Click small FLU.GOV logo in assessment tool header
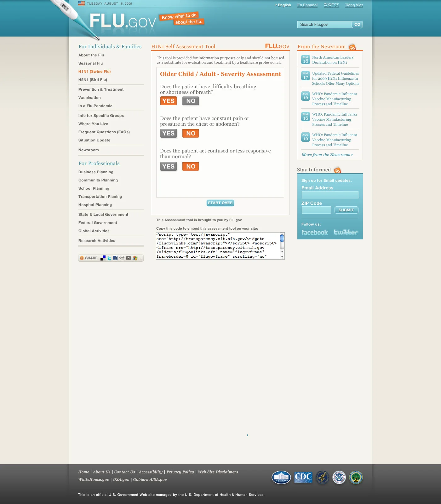This screenshot has height=504, width=441. (x=277, y=46)
